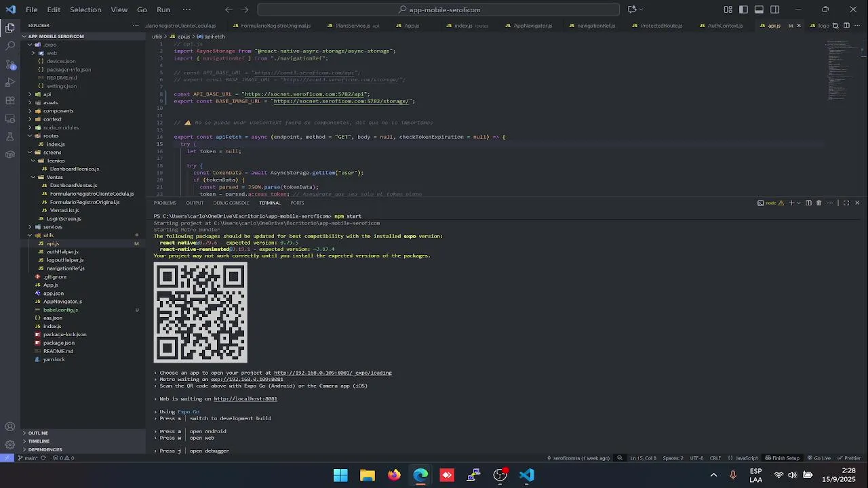868x488 pixels.
Task: Open the PORTS panel tab
Action: coord(297,203)
